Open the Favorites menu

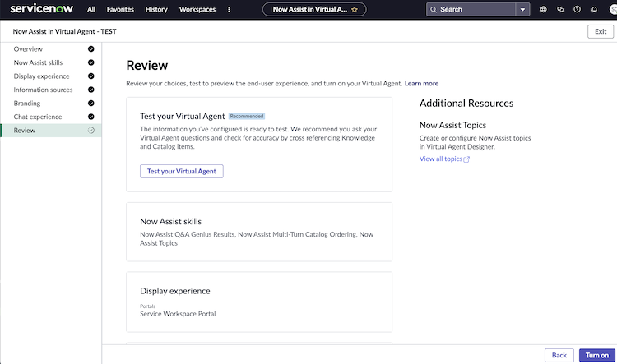click(120, 9)
